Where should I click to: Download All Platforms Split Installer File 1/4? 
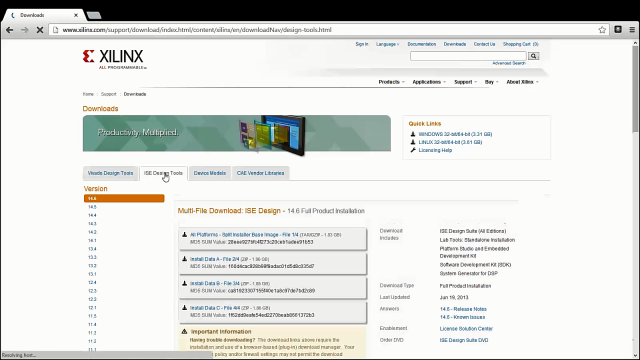[244, 235]
